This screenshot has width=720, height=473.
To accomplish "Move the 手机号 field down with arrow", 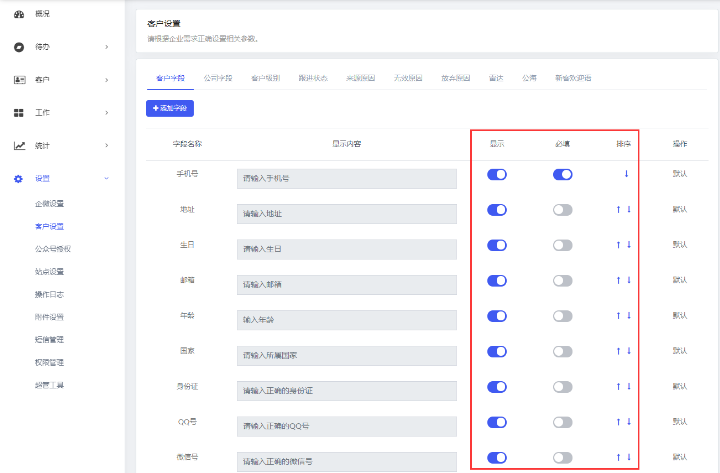I will tap(626, 174).
